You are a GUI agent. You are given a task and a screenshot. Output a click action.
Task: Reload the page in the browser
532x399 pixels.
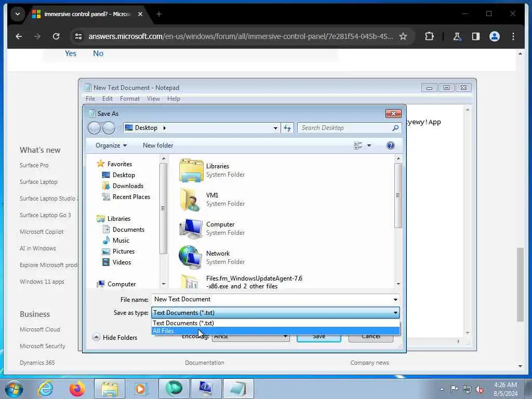pyautogui.click(x=56, y=36)
